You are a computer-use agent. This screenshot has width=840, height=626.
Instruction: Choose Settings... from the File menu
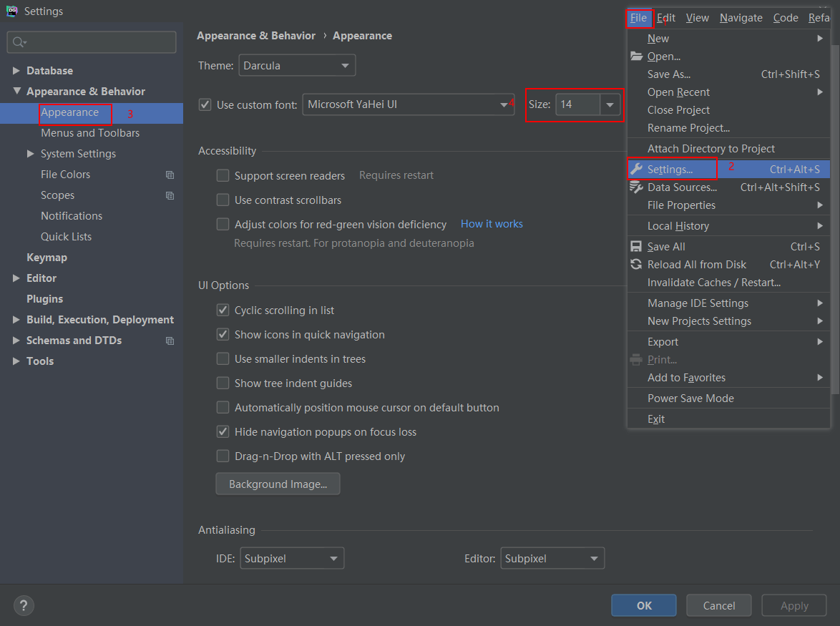pos(728,170)
